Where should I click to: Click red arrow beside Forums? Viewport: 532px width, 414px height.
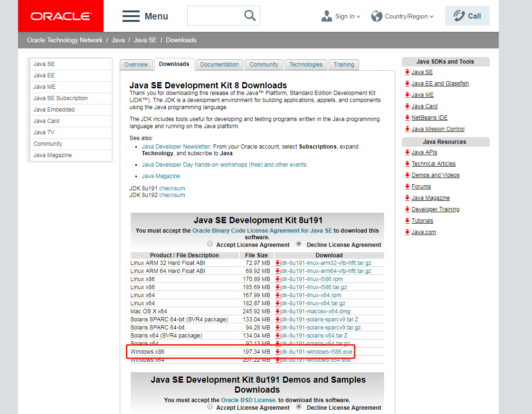[407, 187]
